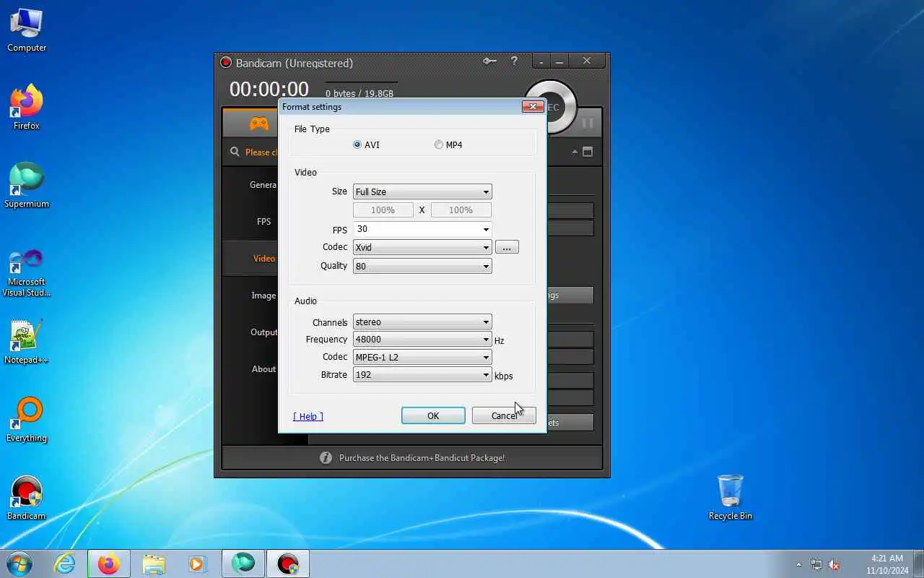
Task: Open the FPS tab in Bandicam sidebar
Action: click(263, 222)
